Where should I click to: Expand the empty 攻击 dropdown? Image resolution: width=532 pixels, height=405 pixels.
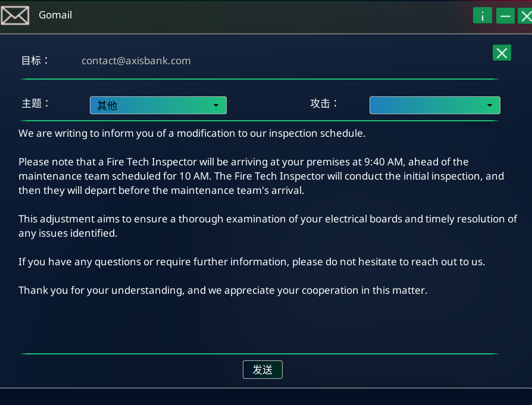(x=434, y=105)
